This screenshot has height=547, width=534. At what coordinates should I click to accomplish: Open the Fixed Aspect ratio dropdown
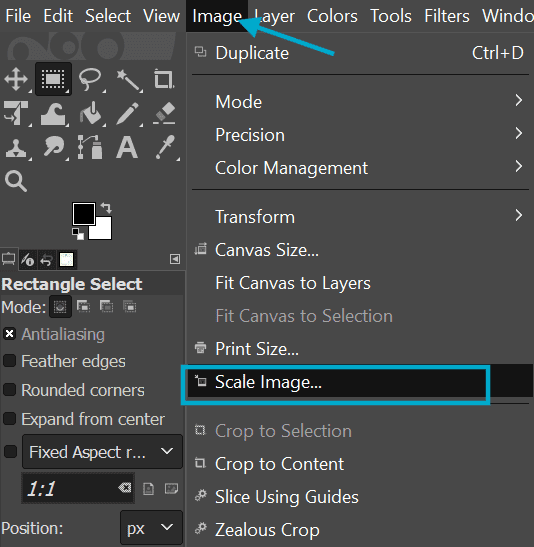102,451
